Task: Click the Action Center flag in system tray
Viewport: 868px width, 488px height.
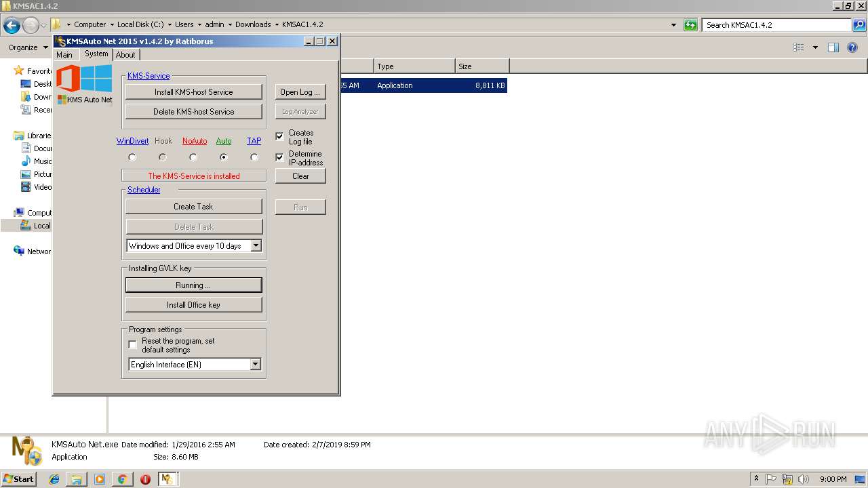Action: point(772,479)
